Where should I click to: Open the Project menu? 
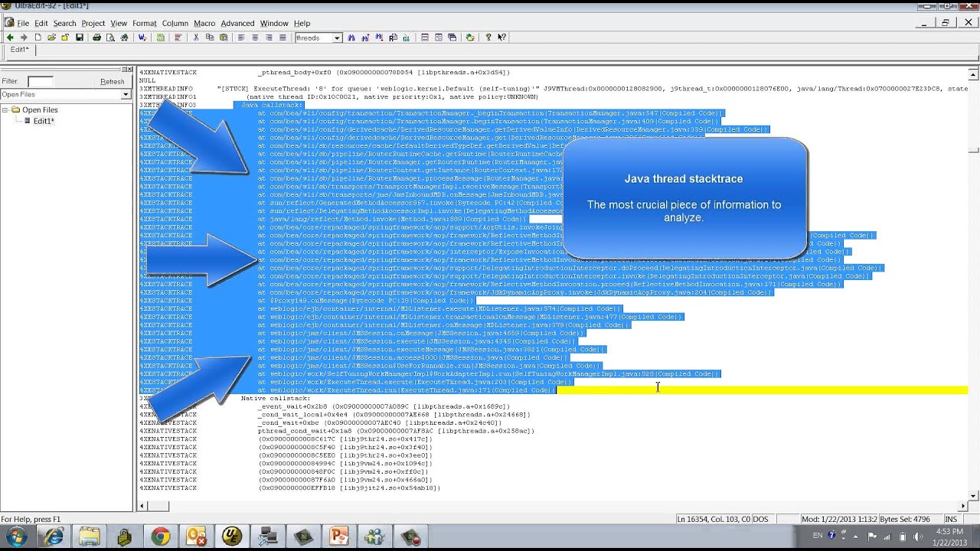click(93, 23)
